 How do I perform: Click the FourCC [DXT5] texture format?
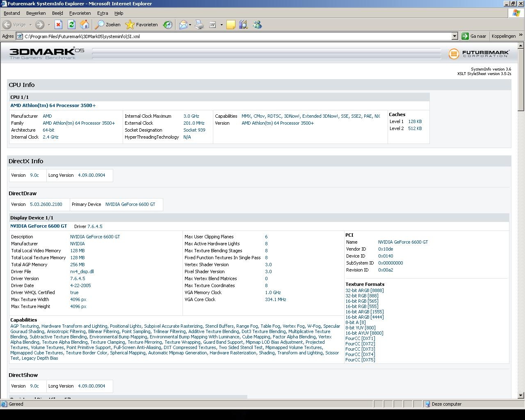pyautogui.click(x=360, y=360)
